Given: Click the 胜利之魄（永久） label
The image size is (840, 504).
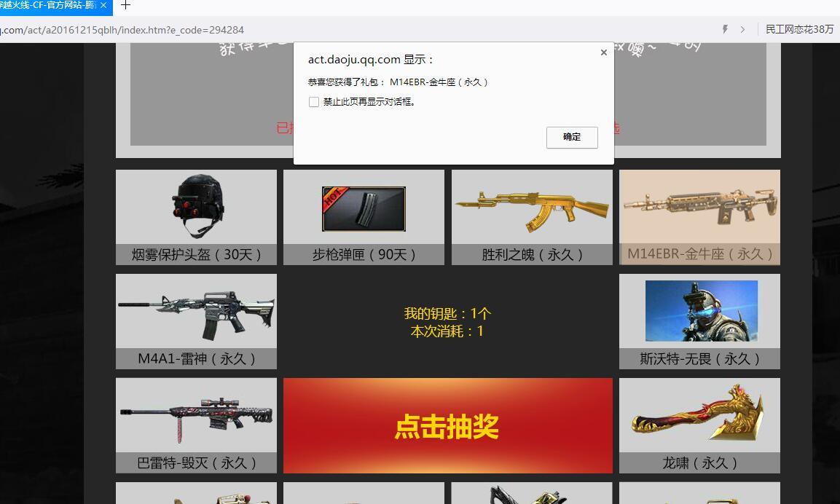Looking at the screenshot, I should tap(532, 254).
